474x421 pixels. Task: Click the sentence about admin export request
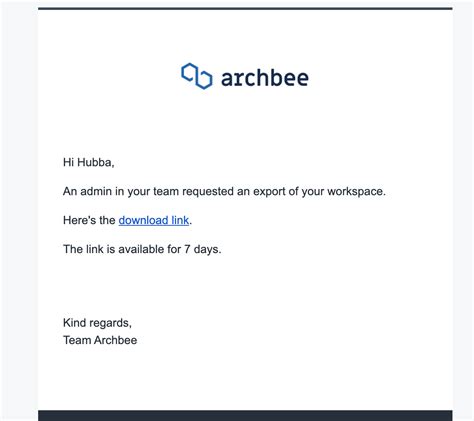pos(224,192)
